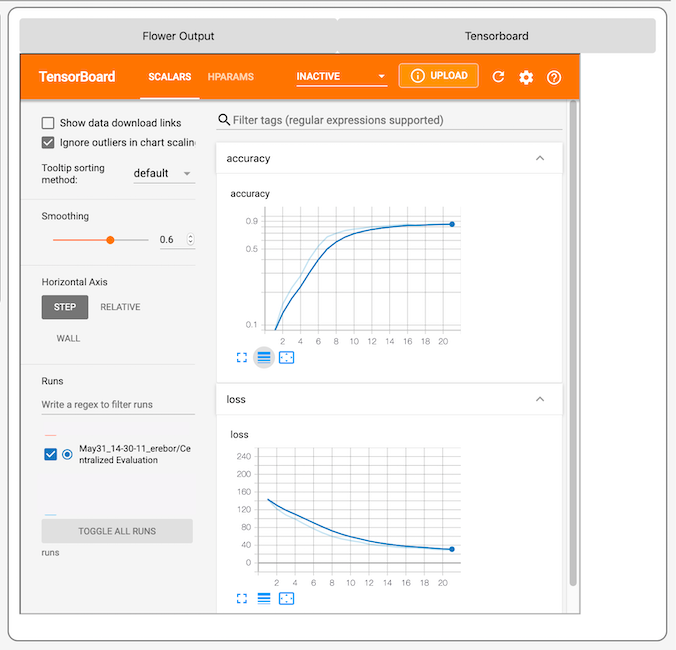Select the Centralized Evaluation run radio button
676x650 pixels.
tap(67, 454)
